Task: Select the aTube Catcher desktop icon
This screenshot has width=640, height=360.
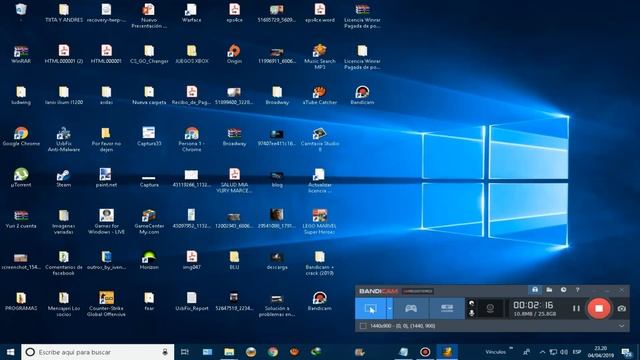Action: 320,96
